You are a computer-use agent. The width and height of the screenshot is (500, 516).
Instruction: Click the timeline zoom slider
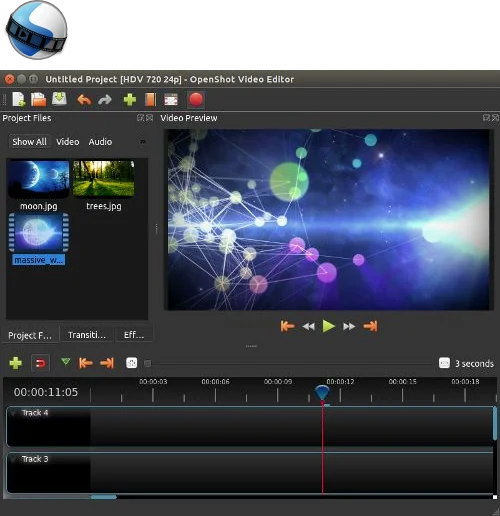click(295, 363)
